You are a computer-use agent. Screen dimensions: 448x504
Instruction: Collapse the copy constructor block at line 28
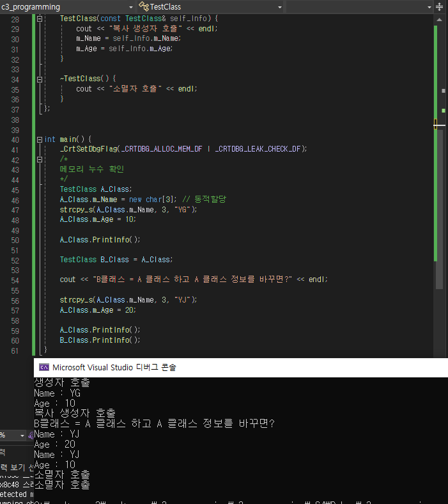pos(40,19)
